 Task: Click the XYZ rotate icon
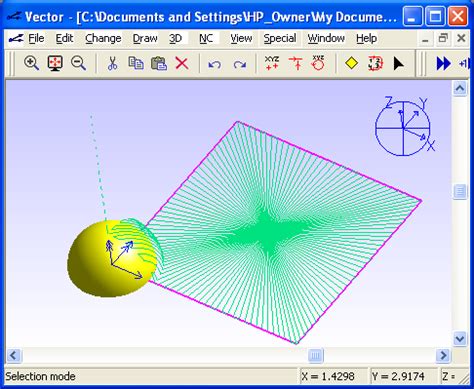[x=318, y=63]
